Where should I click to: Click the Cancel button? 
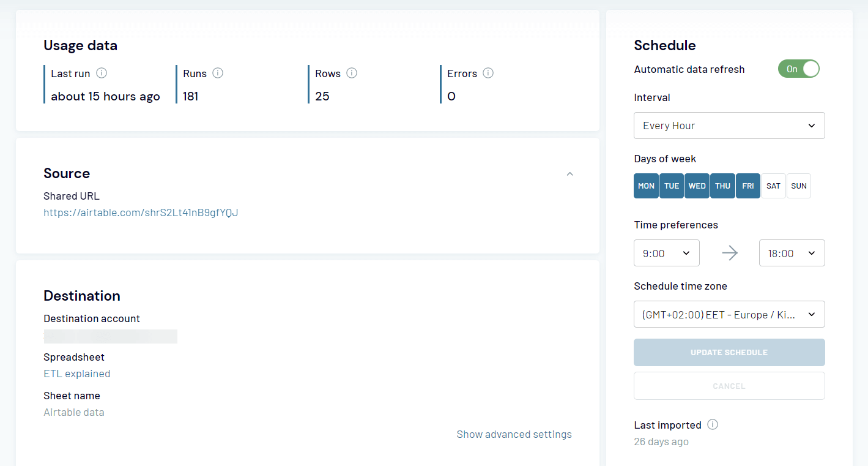pyautogui.click(x=729, y=385)
